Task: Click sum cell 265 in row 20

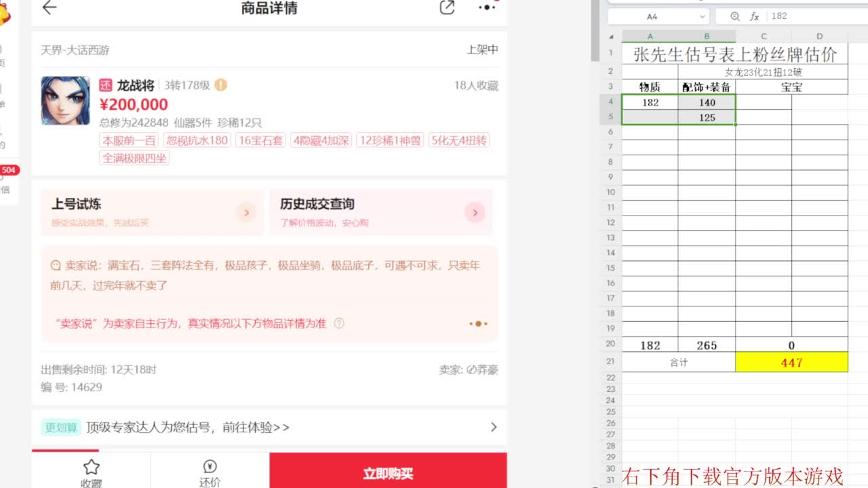Action: pos(707,345)
